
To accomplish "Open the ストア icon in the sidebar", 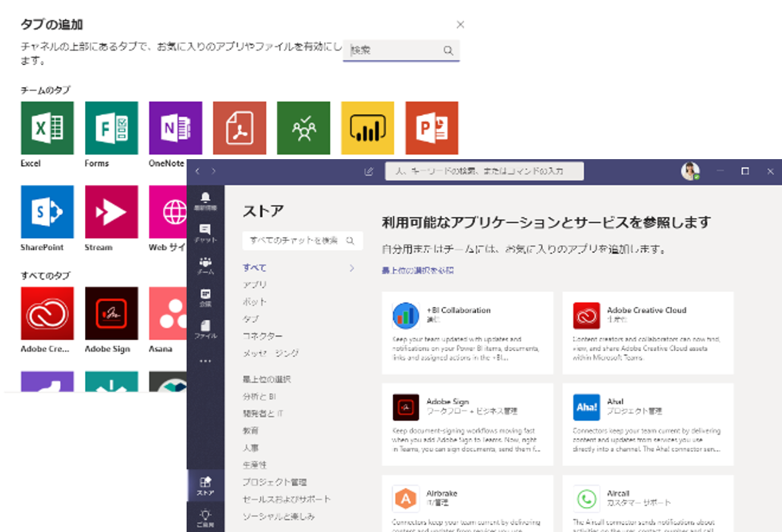I will [x=205, y=485].
